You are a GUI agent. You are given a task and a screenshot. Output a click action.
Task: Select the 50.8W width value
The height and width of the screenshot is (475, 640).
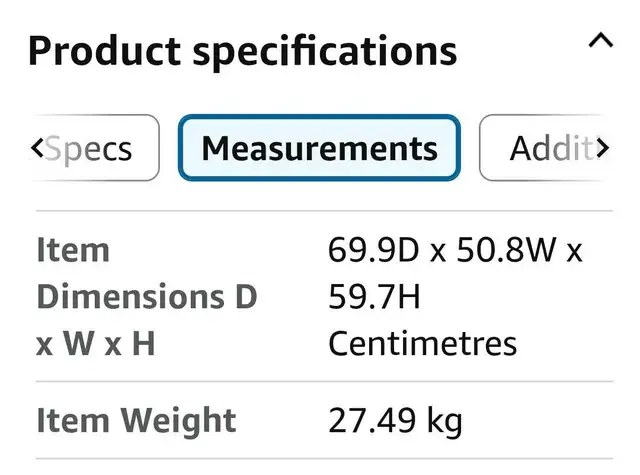(x=506, y=250)
